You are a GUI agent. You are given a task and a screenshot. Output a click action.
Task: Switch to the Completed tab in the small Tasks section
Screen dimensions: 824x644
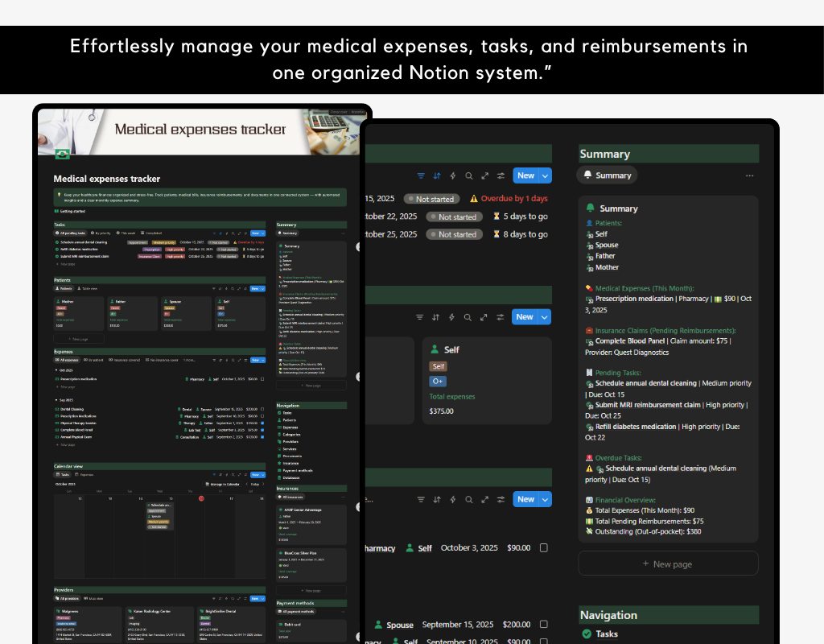tap(151, 233)
